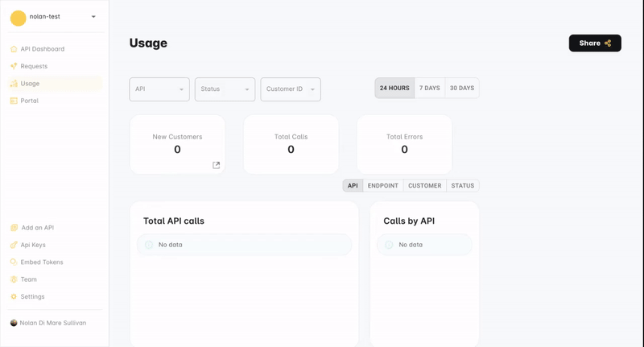Click the Team icon in sidebar
The image size is (644, 347).
[14, 279]
